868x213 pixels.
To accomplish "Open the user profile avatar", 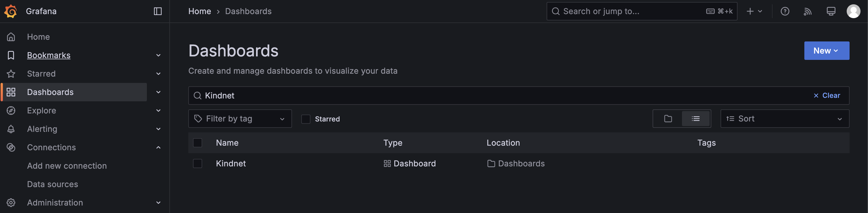I will [853, 11].
